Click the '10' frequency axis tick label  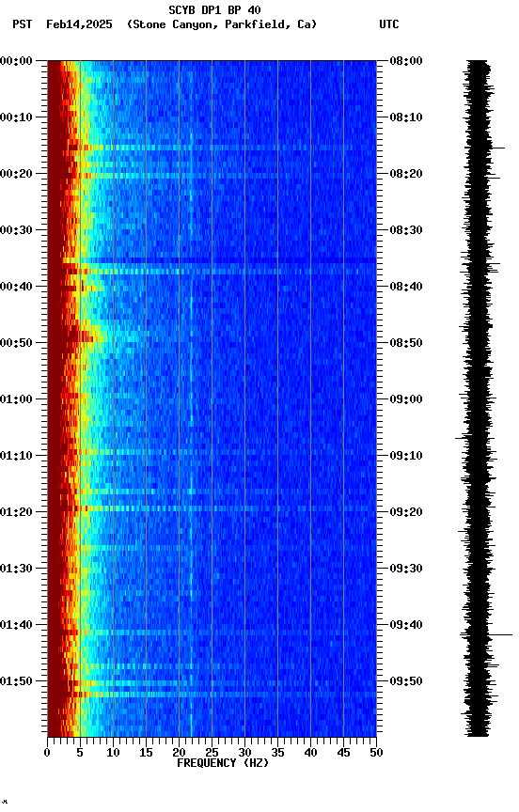(113, 753)
